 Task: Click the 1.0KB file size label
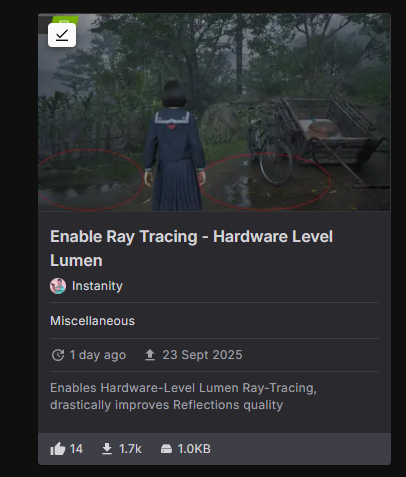(194, 449)
